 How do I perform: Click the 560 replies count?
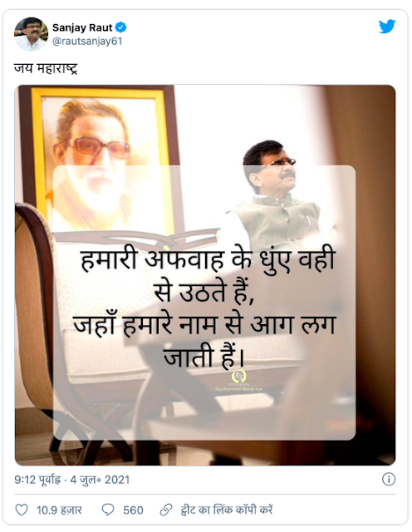tap(133, 510)
